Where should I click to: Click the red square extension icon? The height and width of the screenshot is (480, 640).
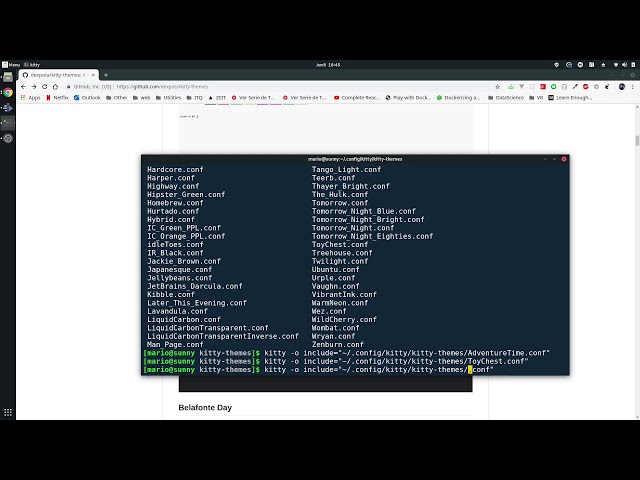click(x=543, y=87)
